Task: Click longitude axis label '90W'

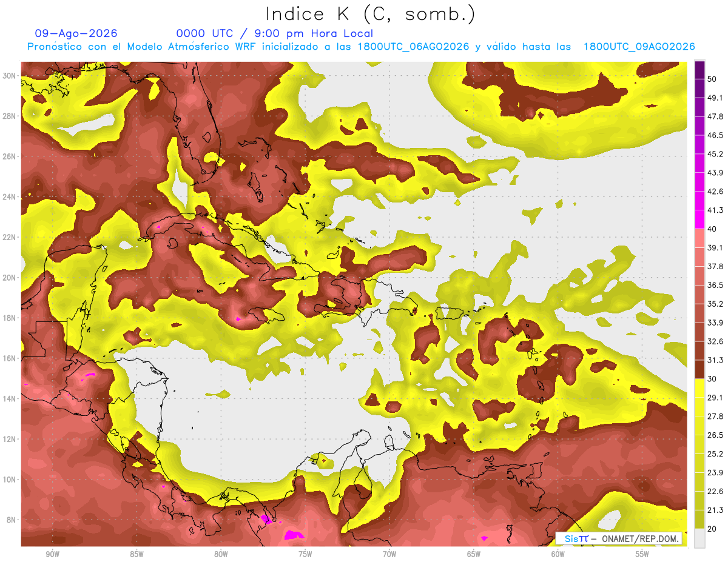Action: point(52,554)
